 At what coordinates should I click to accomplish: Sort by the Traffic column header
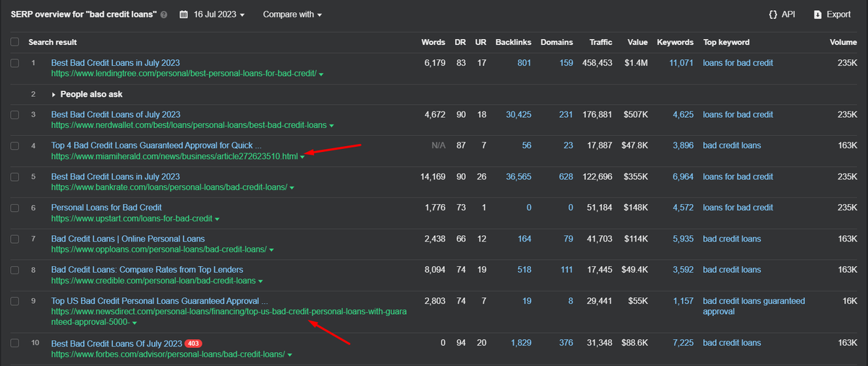click(x=600, y=42)
